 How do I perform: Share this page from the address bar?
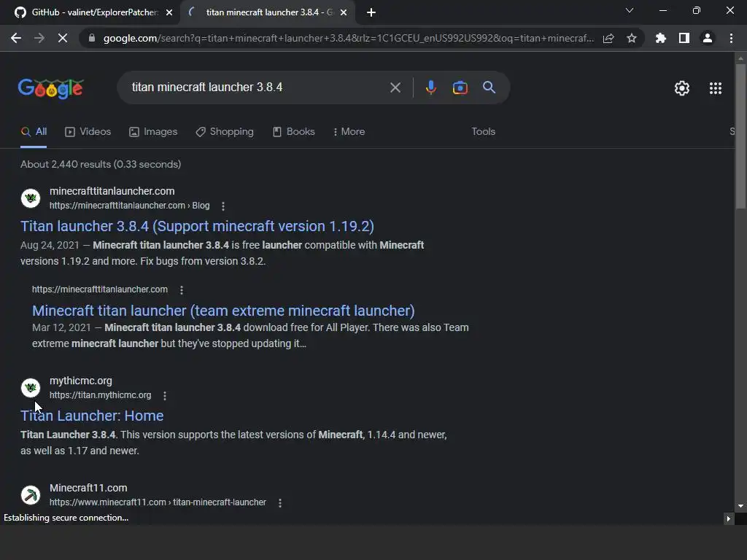coord(608,38)
